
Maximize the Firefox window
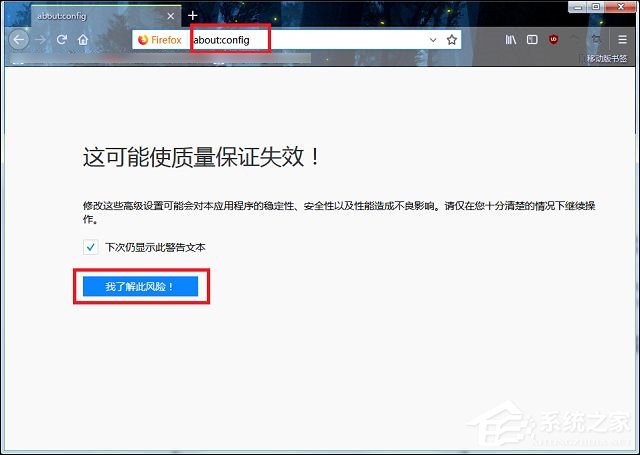[594, 7]
